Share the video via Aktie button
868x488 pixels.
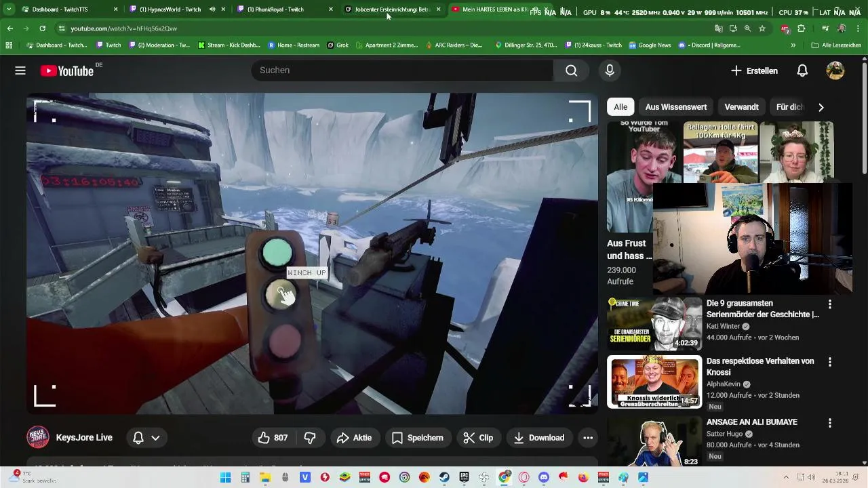coord(354,438)
